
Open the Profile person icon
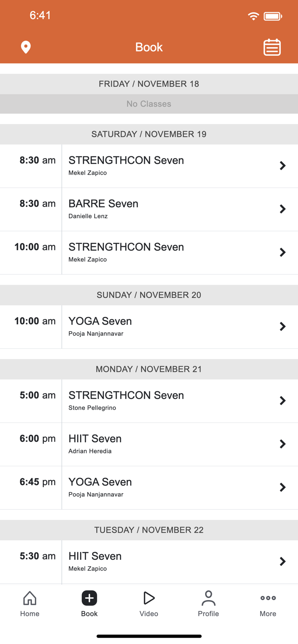click(209, 598)
